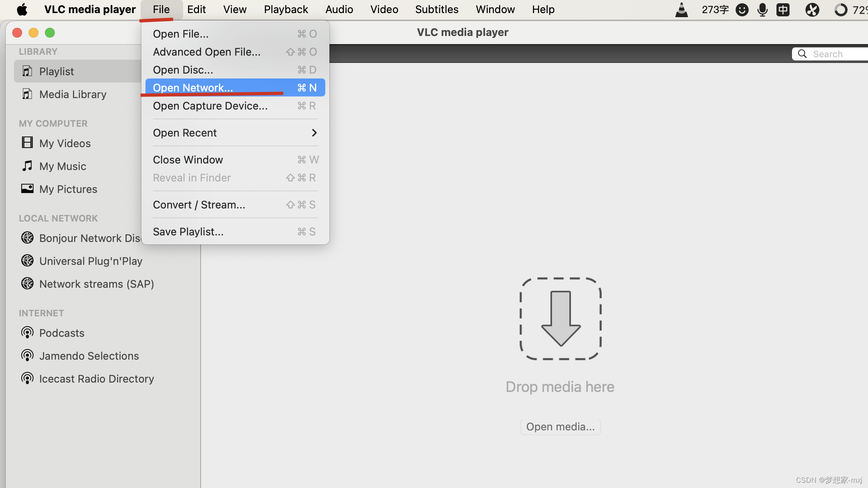Click the drop media arrow area

561,319
